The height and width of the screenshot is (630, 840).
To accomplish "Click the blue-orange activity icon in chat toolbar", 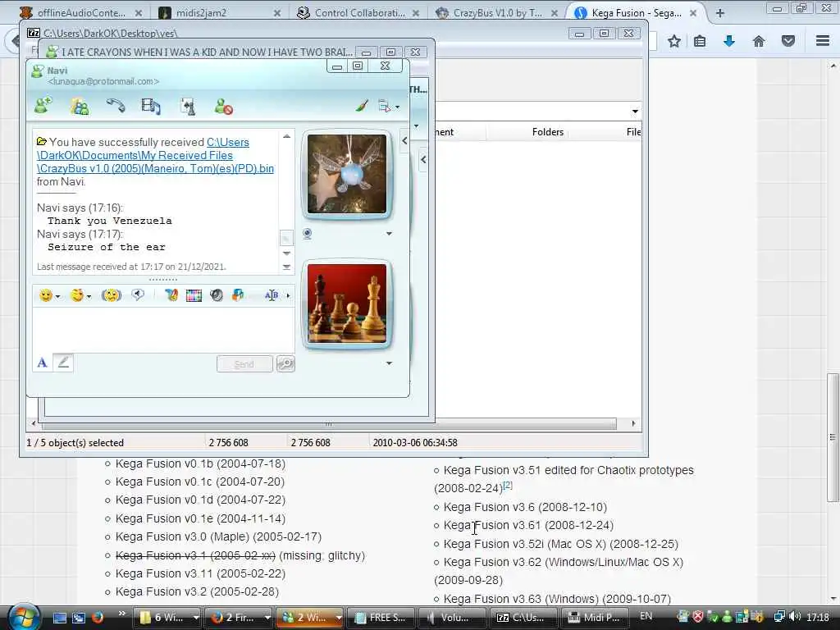I will coord(238,295).
